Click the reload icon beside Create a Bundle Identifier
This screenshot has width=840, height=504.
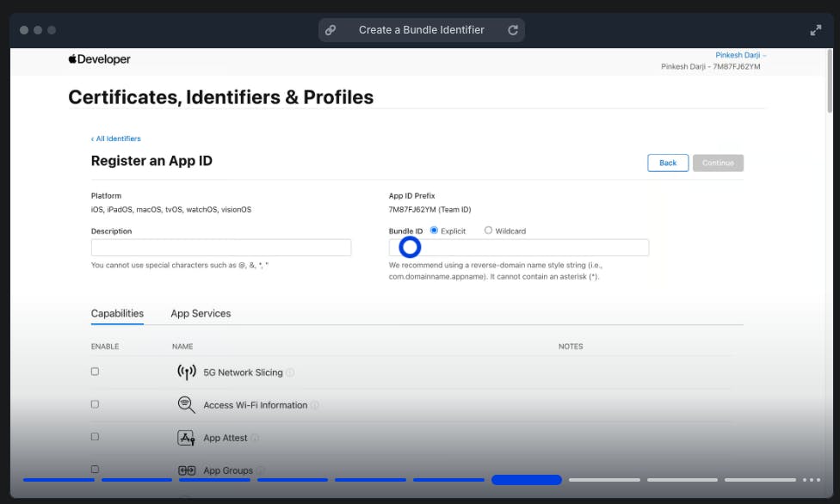513,30
